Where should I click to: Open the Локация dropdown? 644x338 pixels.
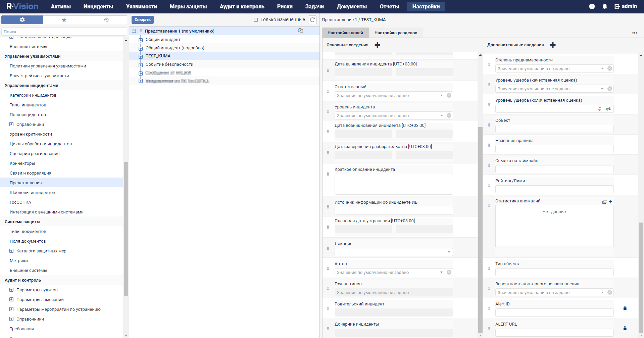pyautogui.click(x=449, y=252)
